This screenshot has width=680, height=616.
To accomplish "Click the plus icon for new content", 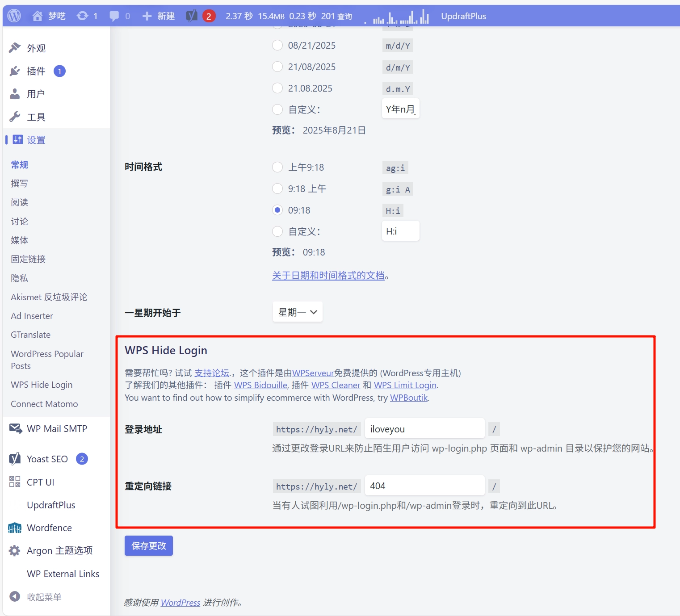I will [147, 16].
